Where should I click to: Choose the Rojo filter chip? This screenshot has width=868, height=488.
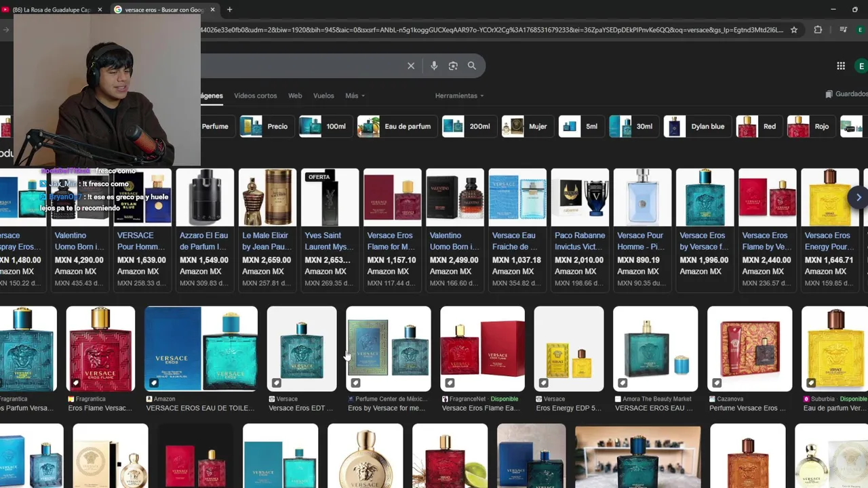click(x=811, y=126)
